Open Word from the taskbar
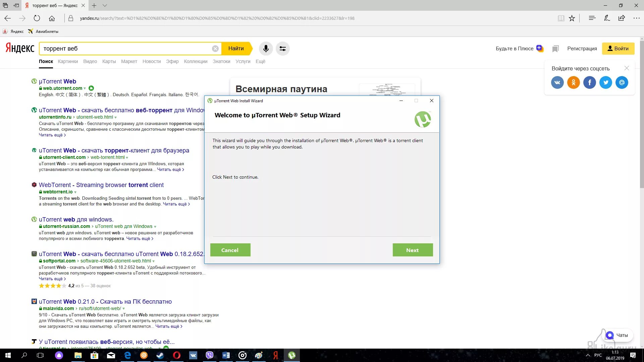The image size is (644, 362). [x=226, y=355]
